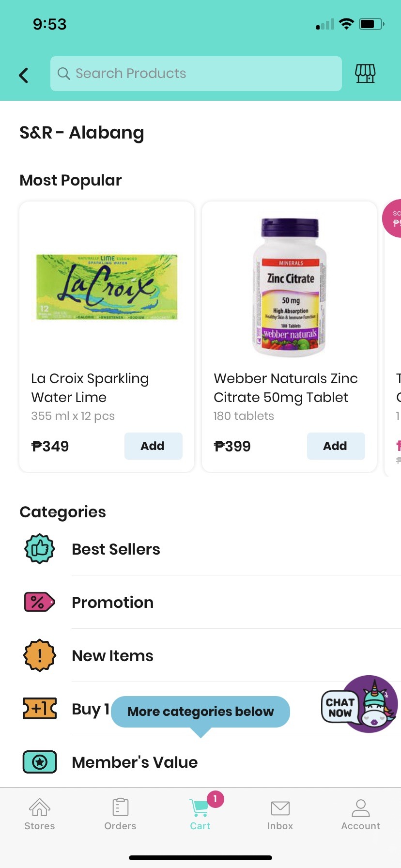The height and width of the screenshot is (868, 401).
Task: Select the Most Popular section header
Action: point(70,180)
